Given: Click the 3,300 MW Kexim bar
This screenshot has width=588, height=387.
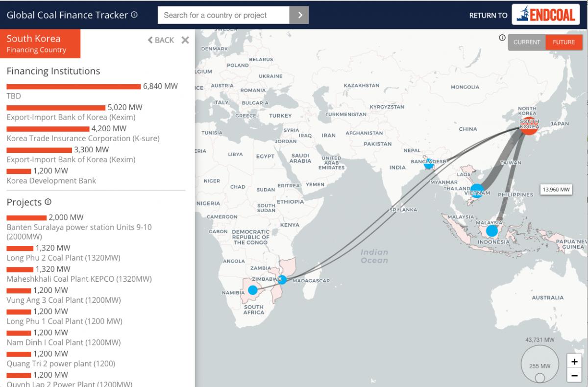Looking at the screenshot, I should pos(39,150).
